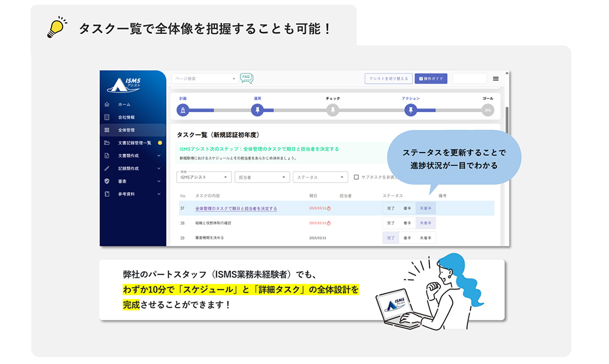This screenshot has width=609, height=364.
Task: Expand the 審査 chevron
Action: 159,181
